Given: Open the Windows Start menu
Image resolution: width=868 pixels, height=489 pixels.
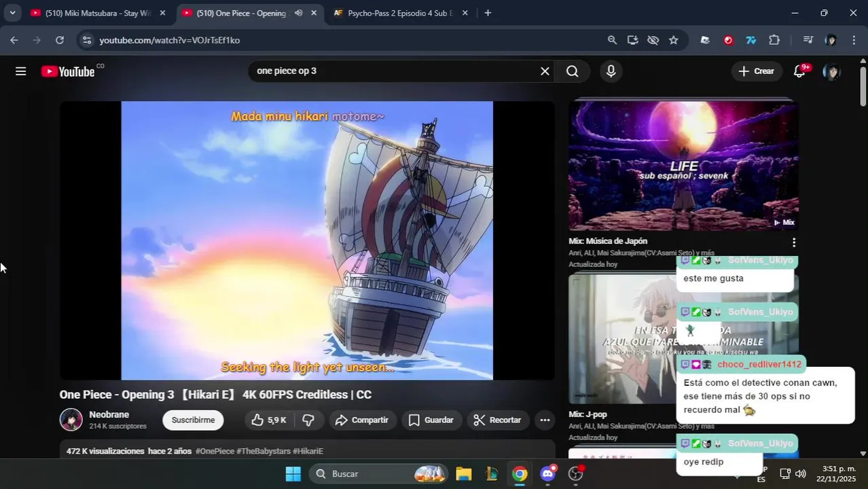Looking at the screenshot, I should click(x=293, y=473).
